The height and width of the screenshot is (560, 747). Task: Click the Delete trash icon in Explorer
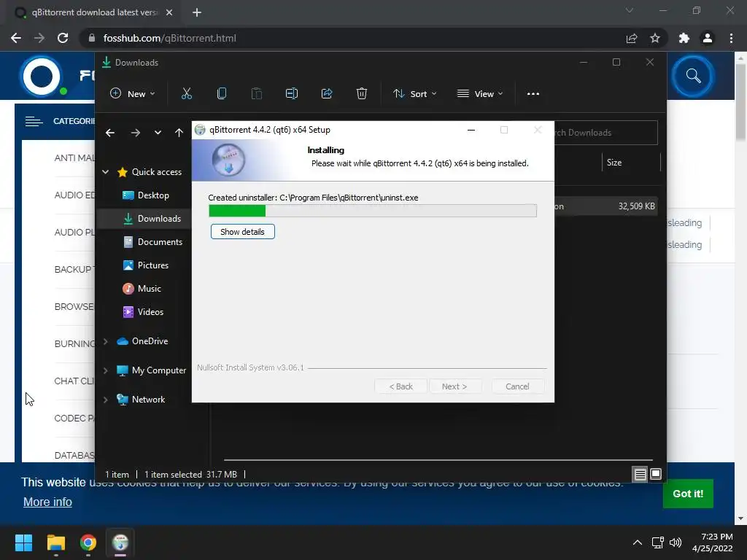click(x=362, y=94)
